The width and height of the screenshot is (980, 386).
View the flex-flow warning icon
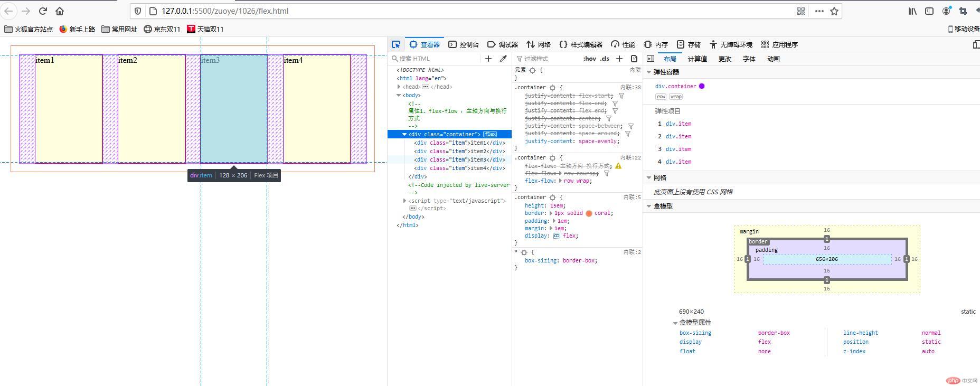point(618,166)
